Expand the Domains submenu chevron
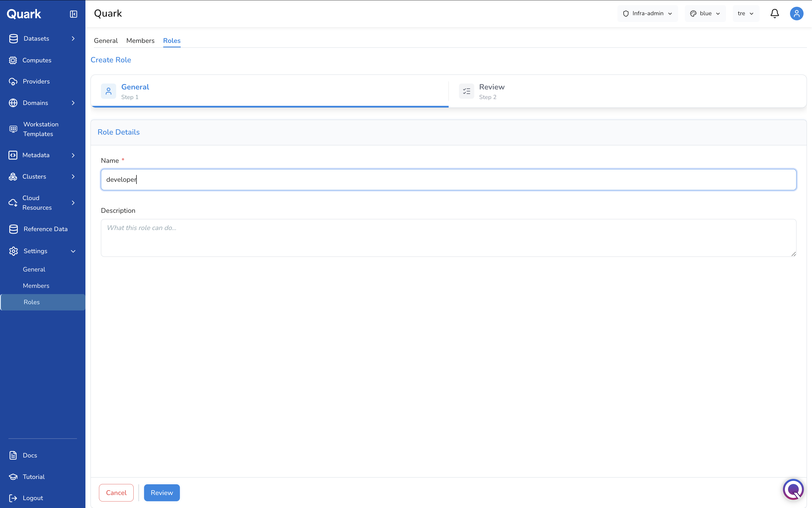The image size is (812, 508). pos(73,103)
